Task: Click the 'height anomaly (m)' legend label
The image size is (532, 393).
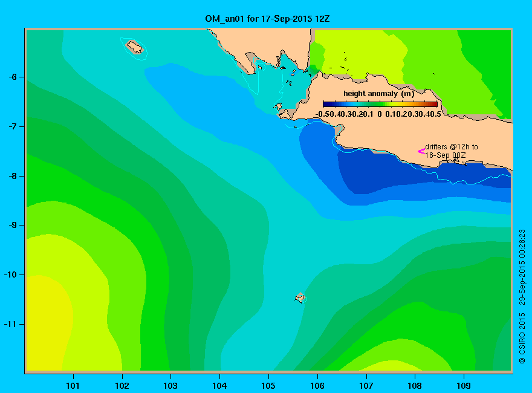Action: coord(378,94)
